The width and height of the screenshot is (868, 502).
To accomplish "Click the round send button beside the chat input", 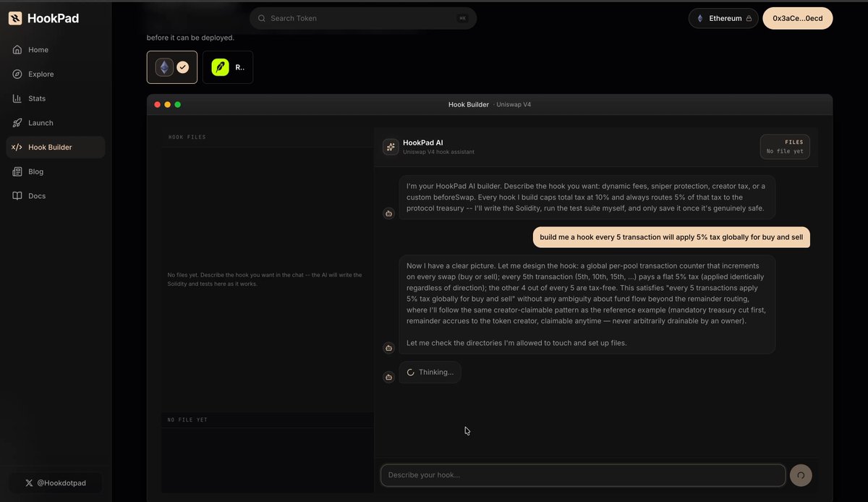I will 801,475.
